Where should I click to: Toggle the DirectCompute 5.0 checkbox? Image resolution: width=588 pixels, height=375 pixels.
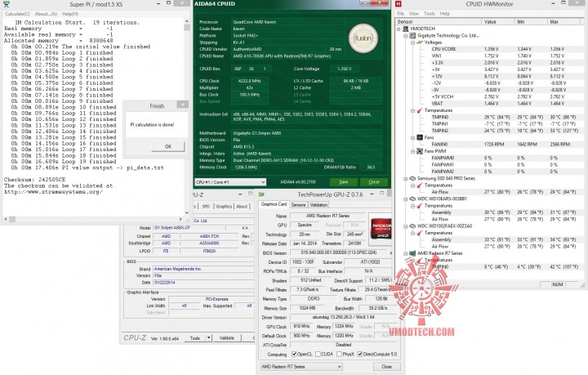click(x=360, y=354)
